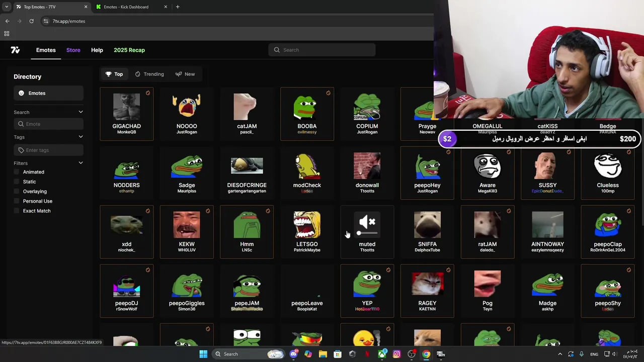Viewport: 644px width, 362px height.
Task: Open a new browser tab
Action: tap(178, 7)
